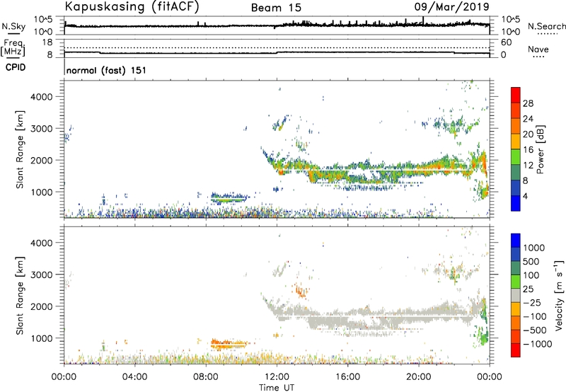The image size is (566, 392).
Task: Click the 'Velocity [m s-1]' color bar label
Action: click(559, 294)
